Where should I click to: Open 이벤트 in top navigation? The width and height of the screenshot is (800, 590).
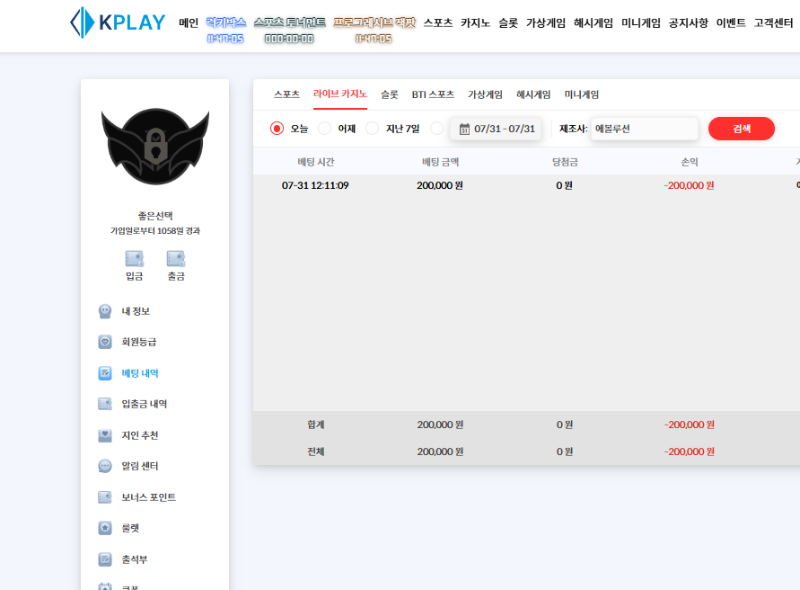click(731, 23)
